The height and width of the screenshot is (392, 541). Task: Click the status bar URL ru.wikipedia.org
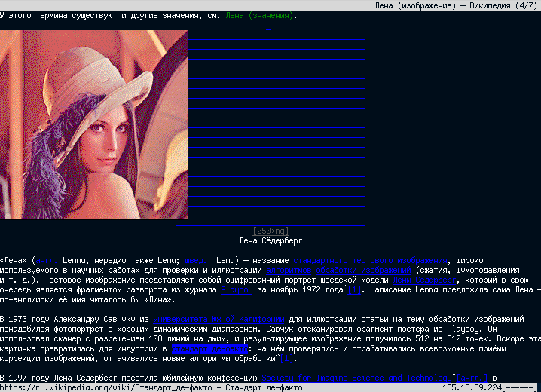tap(106, 388)
